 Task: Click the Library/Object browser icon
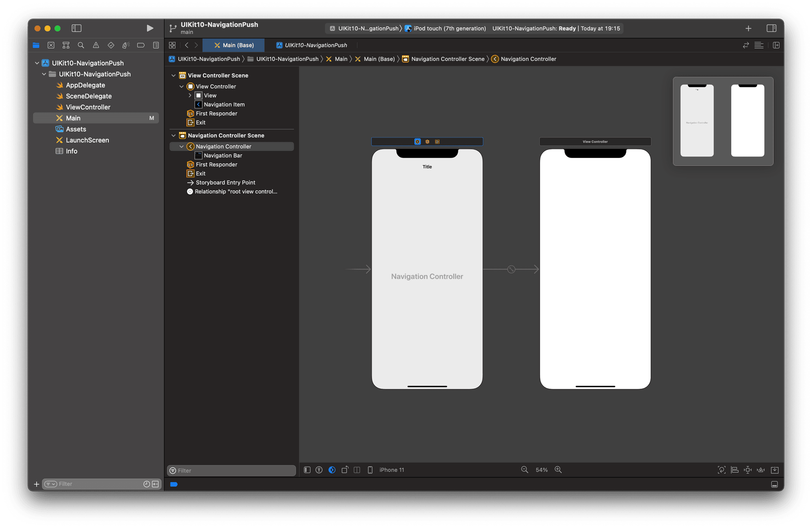click(747, 28)
